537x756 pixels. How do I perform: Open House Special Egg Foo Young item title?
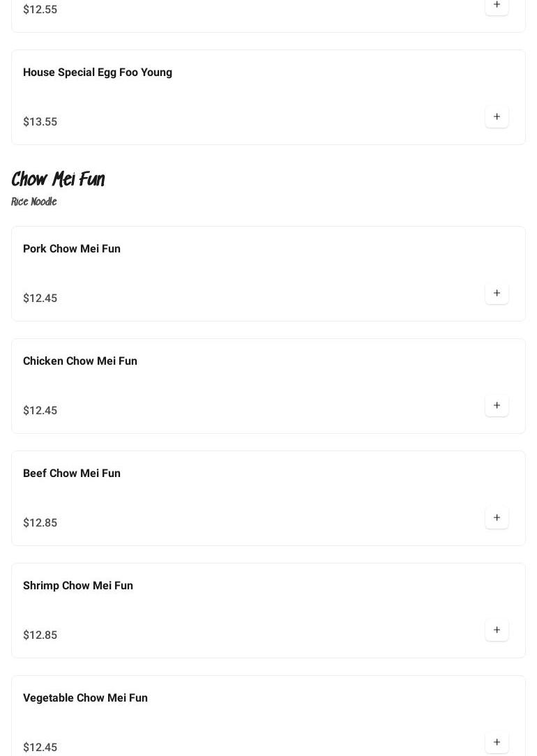tap(98, 73)
